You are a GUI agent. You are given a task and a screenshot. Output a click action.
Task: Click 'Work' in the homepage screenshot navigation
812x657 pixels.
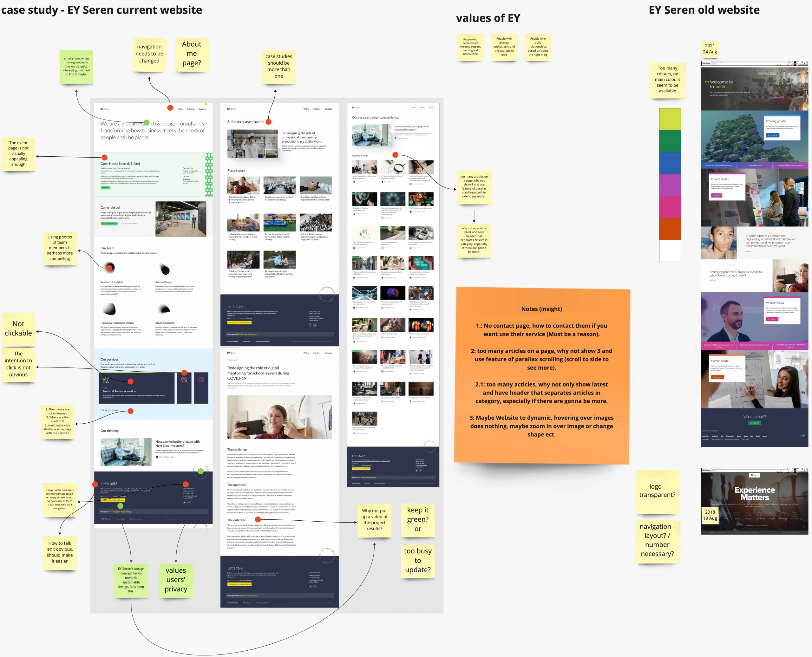(180, 109)
